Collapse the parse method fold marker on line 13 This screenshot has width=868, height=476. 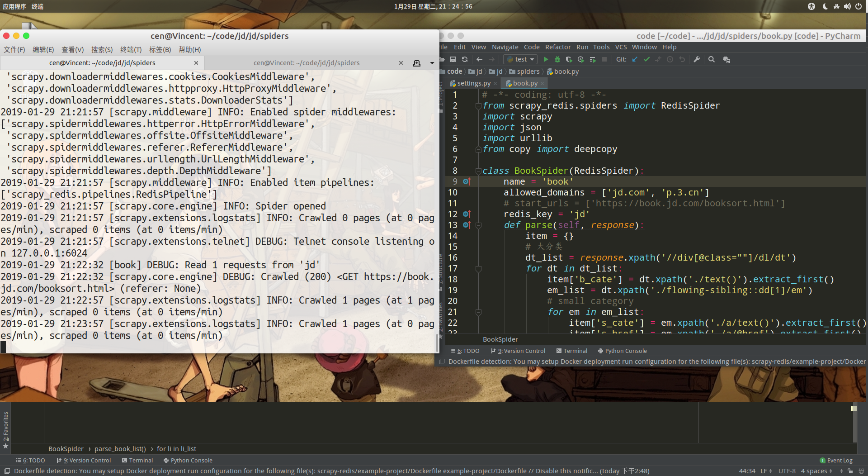(478, 225)
